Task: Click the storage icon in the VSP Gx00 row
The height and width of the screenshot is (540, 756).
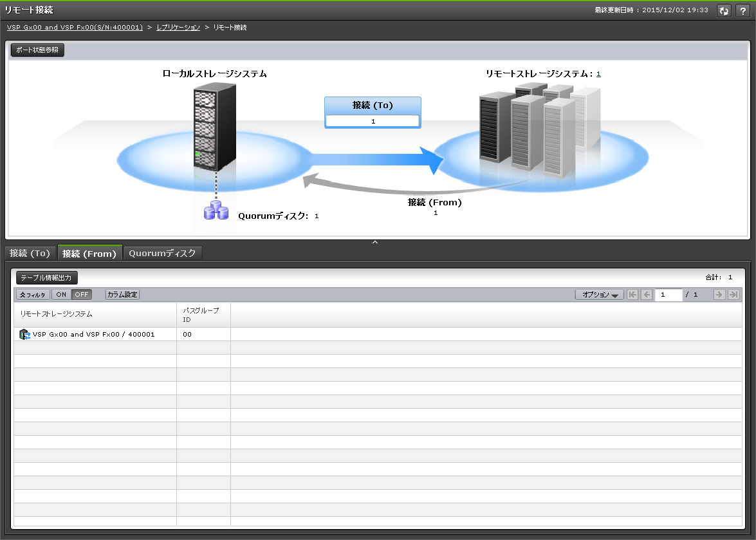Action: [25, 335]
